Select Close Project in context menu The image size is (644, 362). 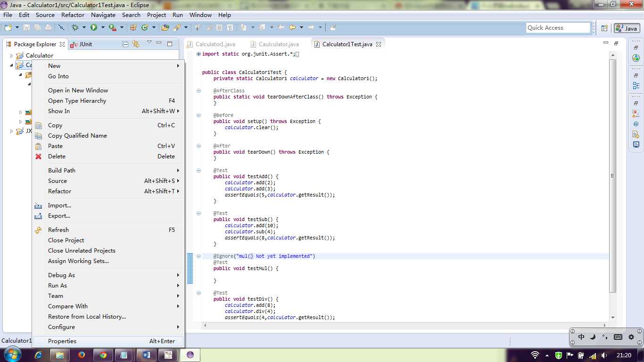click(x=108, y=240)
